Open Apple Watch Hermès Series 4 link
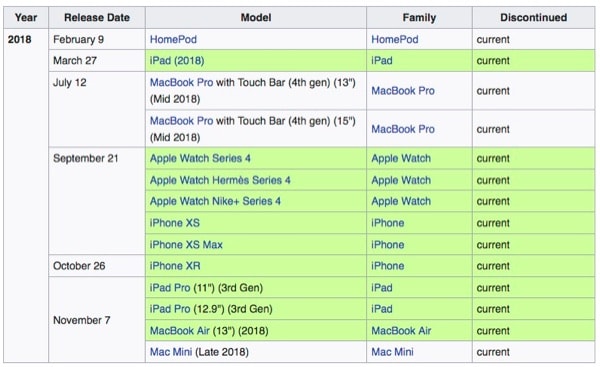Screen dimensions: 600x367 [x=220, y=180]
